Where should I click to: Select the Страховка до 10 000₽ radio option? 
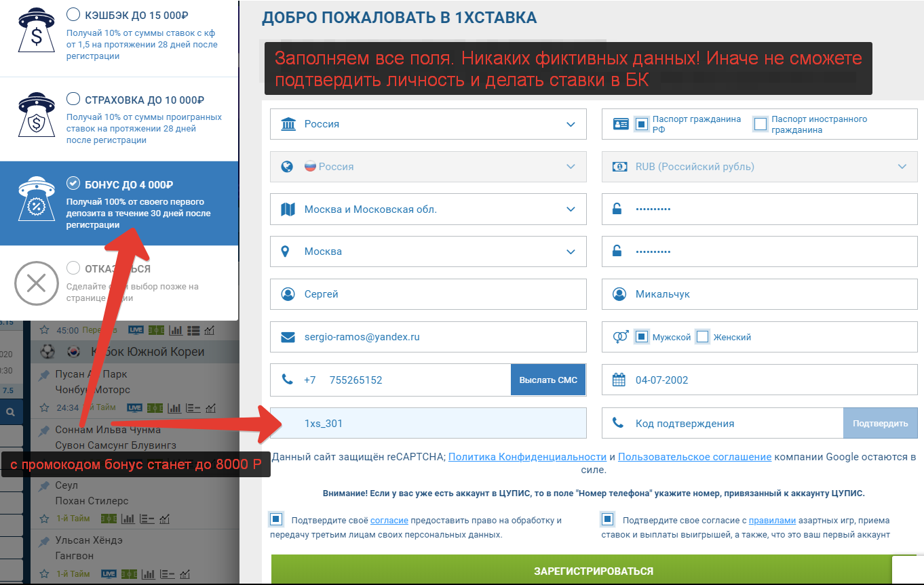(73, 100)
